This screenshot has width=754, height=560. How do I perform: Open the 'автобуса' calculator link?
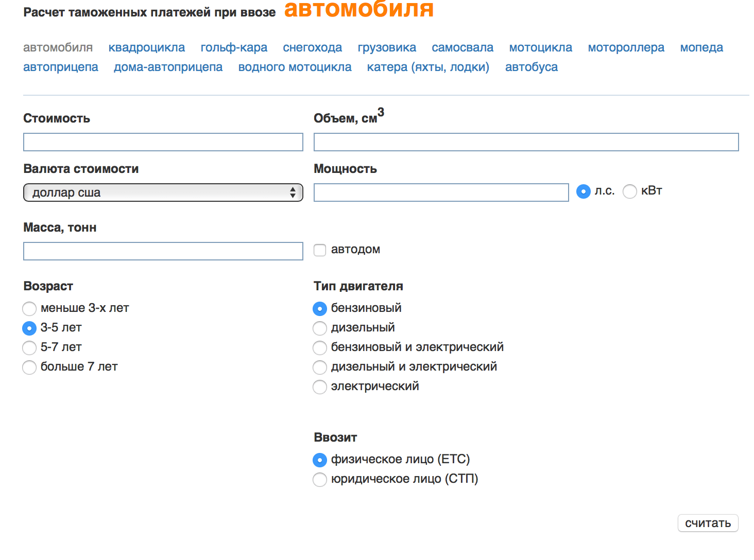coord(531,67)
